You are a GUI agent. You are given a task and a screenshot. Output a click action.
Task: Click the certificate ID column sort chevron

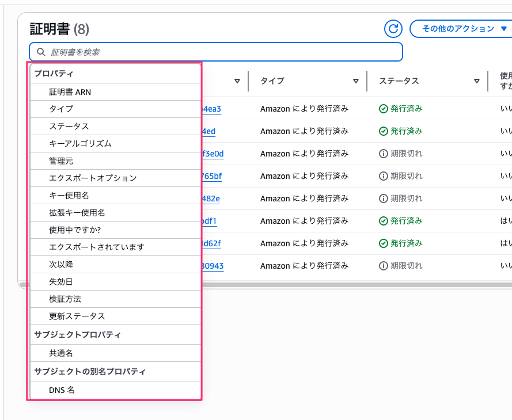(238, 81)
